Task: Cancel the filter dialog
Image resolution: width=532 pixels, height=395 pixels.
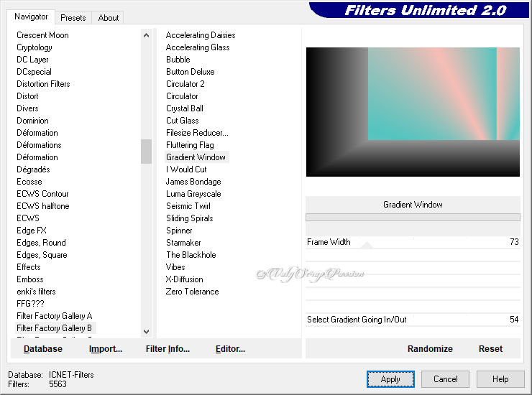Action: coord(446,379)
